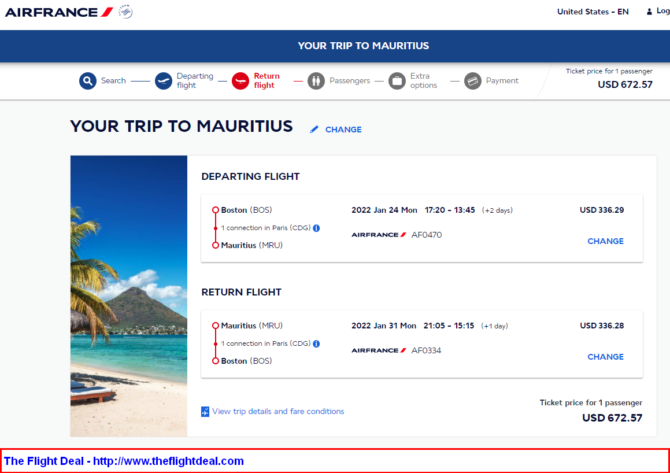
Task: Click the Extra options bag icon
Action: tap(397, 81)
